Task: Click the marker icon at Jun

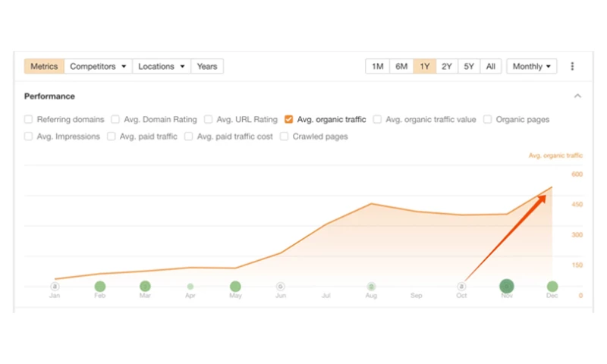Action: pyautogui.click(x=281, y=287)
